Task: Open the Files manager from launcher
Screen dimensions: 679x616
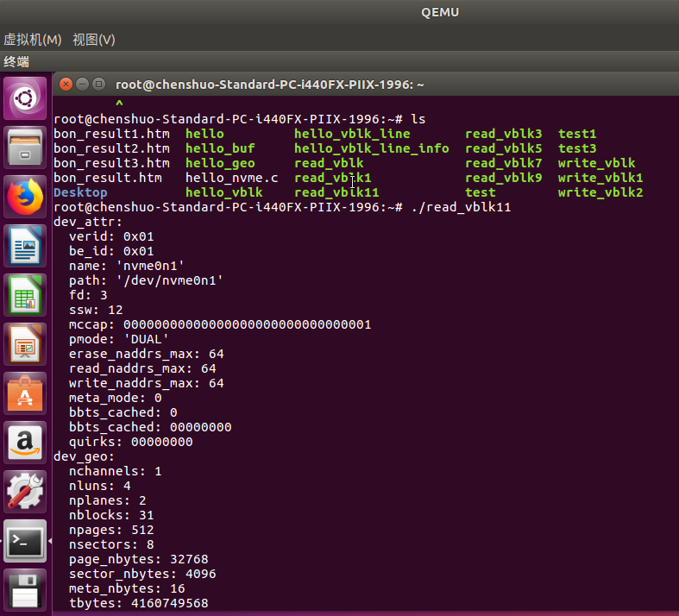Action: [25, 148]
